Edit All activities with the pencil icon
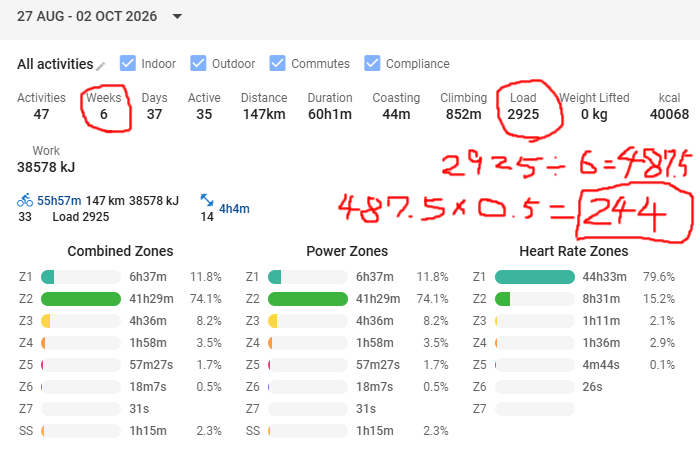The height and width of the screenshot is (451, 700). coord(101,66)
